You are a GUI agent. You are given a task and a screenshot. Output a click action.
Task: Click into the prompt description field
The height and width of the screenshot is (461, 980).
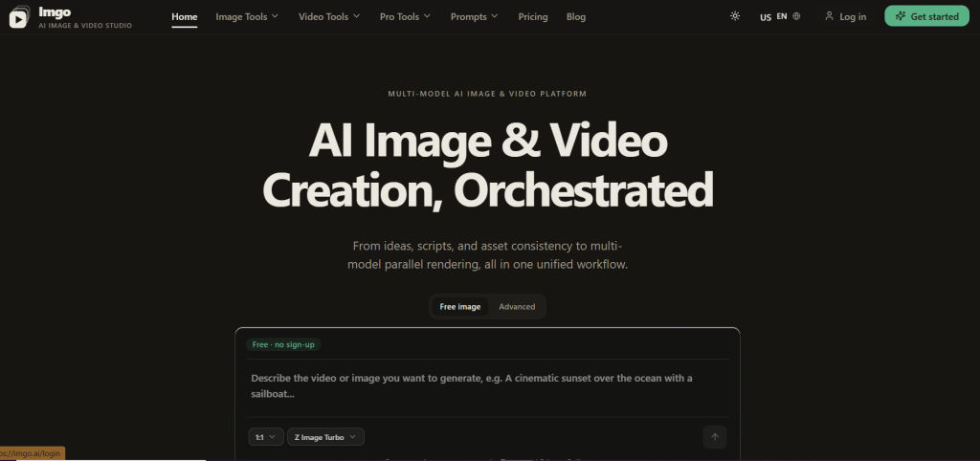(487, 386)
